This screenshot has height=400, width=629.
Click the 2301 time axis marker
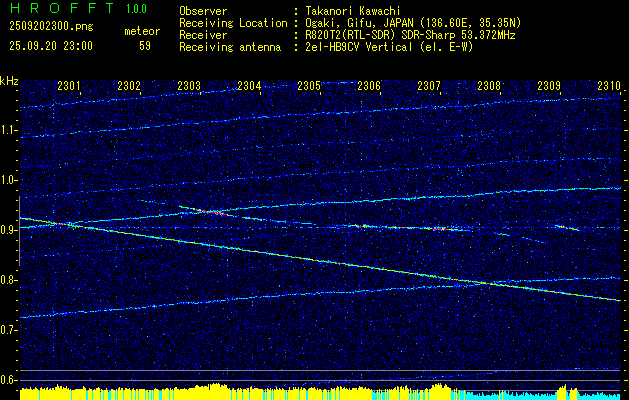(69, 85)
